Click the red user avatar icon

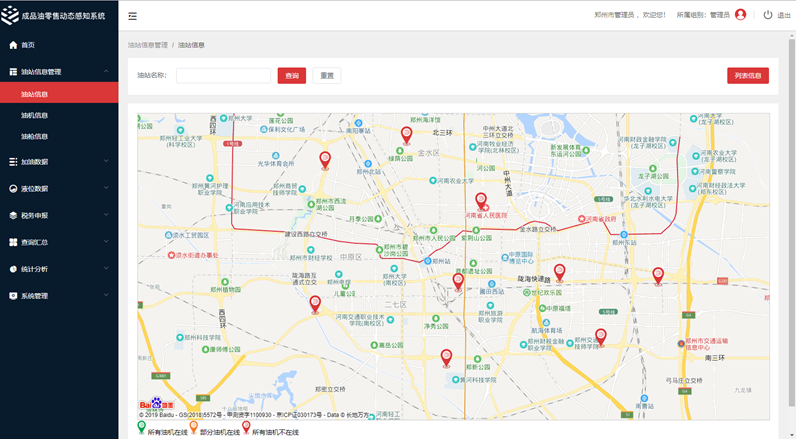740,15
